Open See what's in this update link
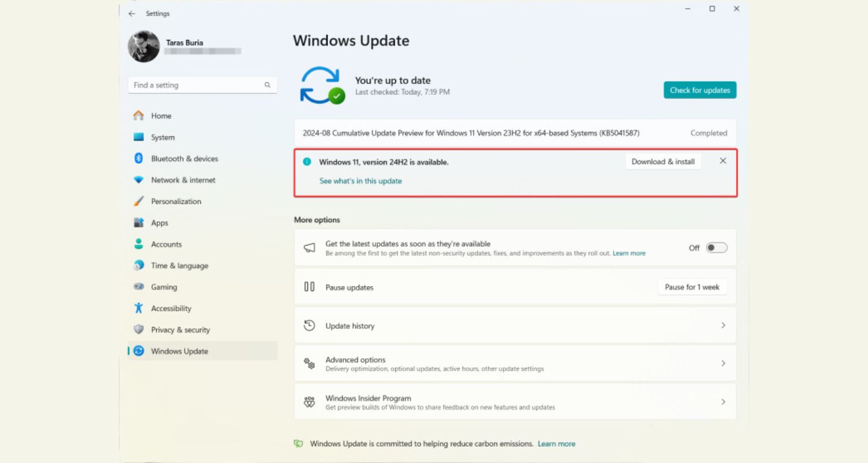Screen dimensions: 868x463 tap(361, 181)
